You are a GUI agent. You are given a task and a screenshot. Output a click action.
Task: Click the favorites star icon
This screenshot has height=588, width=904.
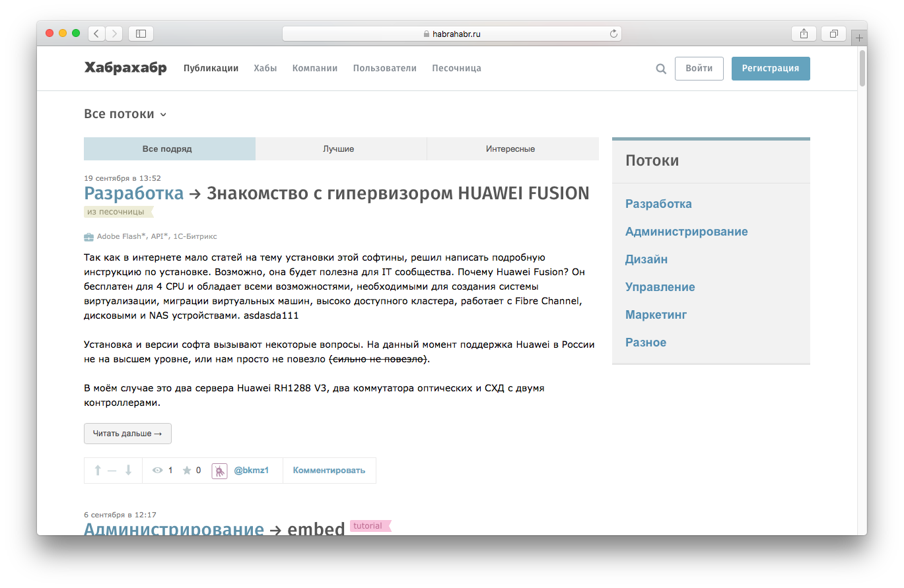(x=187, y=471)
